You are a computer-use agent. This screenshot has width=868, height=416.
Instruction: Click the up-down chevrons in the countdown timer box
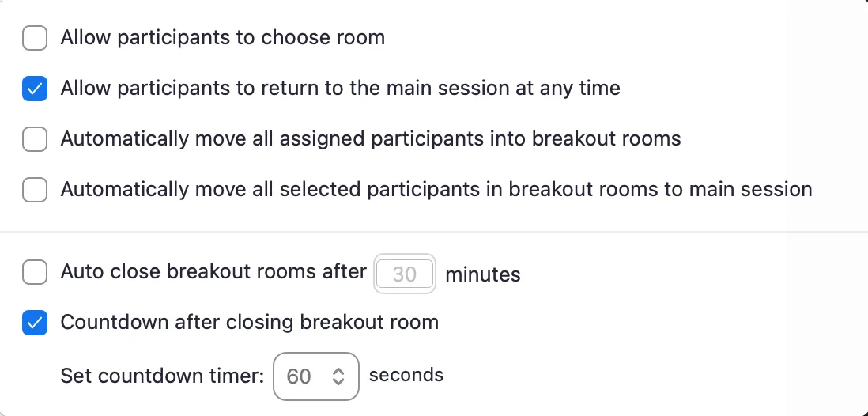(338, 376)
